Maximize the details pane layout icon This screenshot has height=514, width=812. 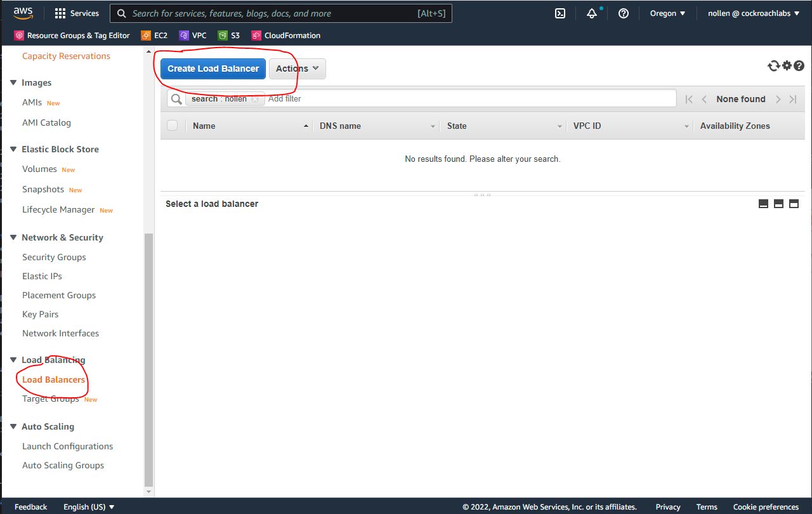794,204
